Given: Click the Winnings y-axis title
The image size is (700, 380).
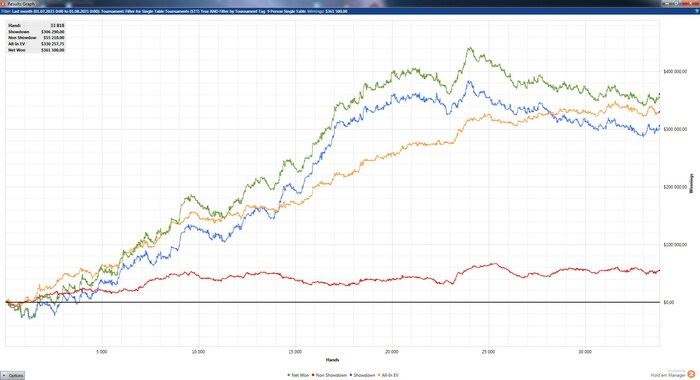Looking at the screenshot, I should pos(692,184).
